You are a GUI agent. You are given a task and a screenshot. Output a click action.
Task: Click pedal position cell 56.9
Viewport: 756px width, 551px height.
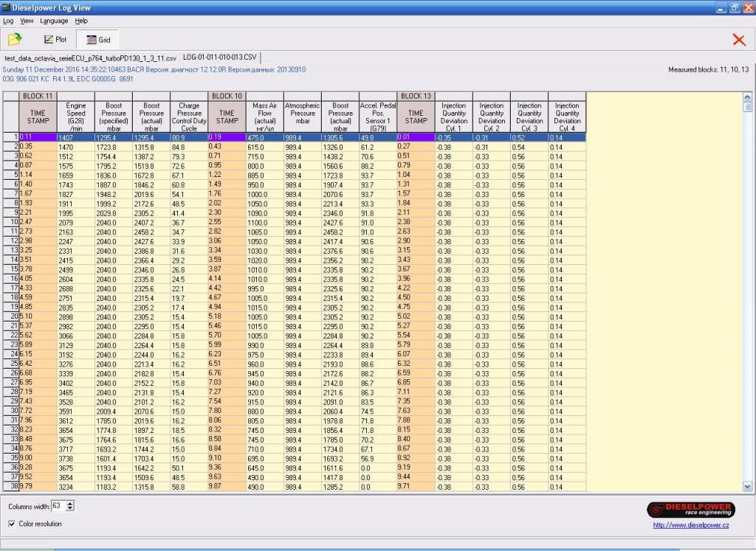(x=377, y=459)
